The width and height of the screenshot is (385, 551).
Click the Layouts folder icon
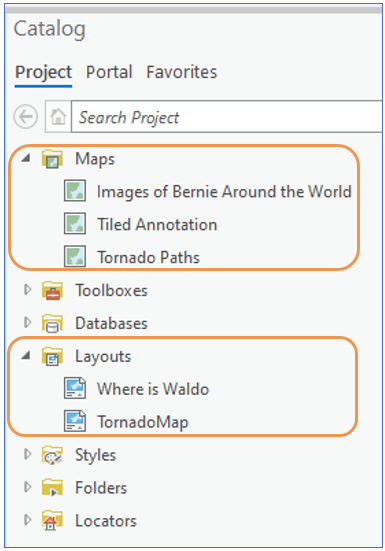click(52, 356)
